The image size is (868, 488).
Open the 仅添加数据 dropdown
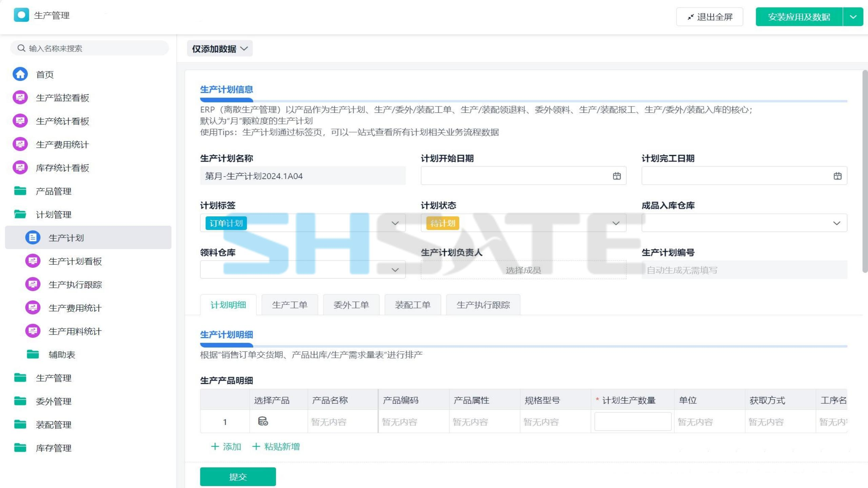click(x=220, y=49)
